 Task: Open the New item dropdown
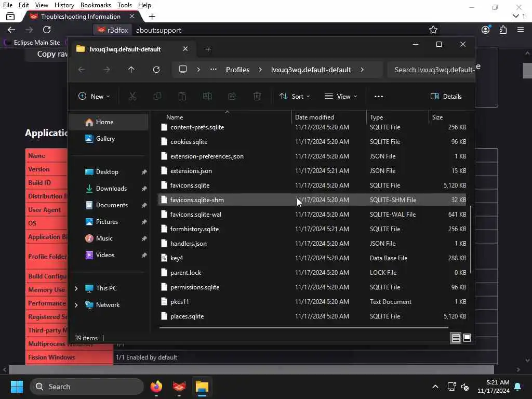pos(94,96)
